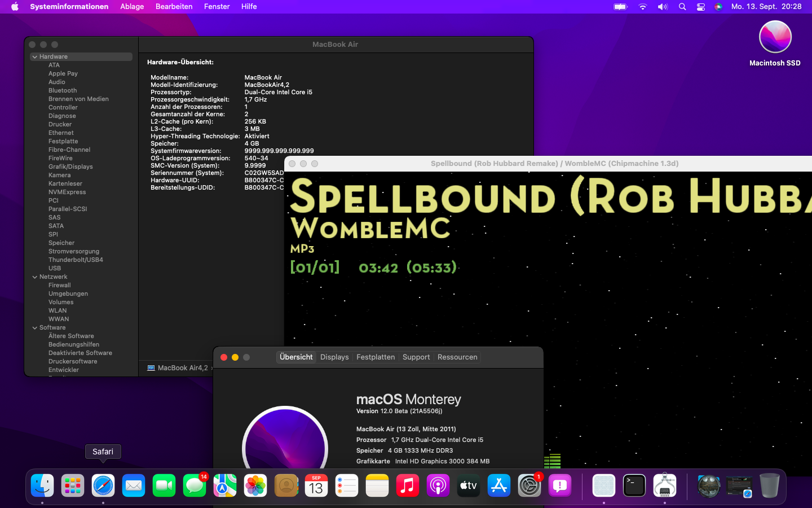Open Maps from the Dock
The width and height of the screenshot is (812, 508).
click(x=225, y=485)
